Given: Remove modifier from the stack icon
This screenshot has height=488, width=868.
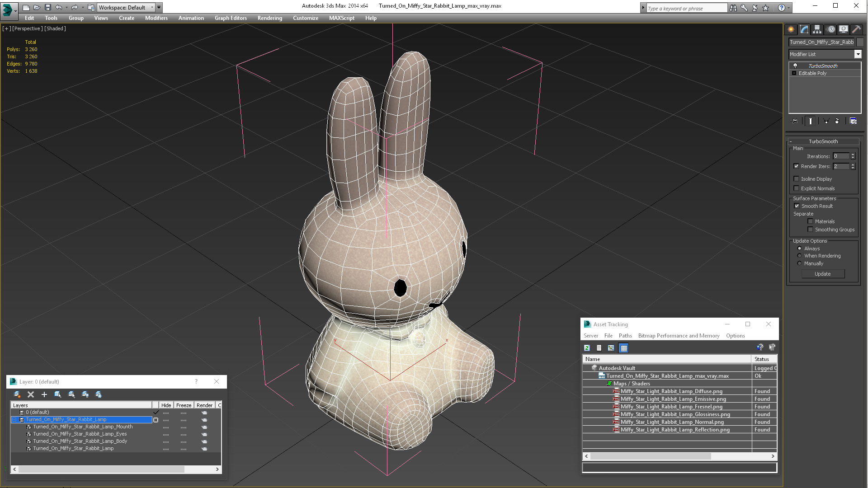Looking at the screenshot, I should tap(837, 121).
